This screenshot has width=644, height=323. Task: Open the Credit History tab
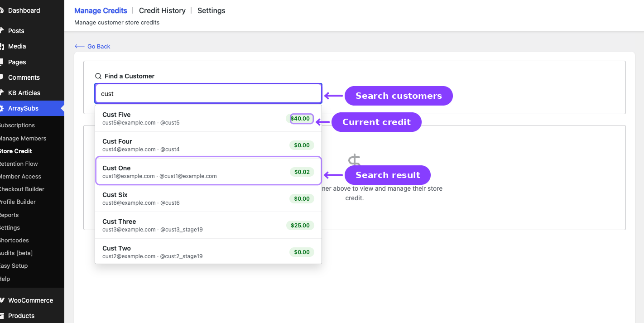pyautogui.click(x=162, y=10)
